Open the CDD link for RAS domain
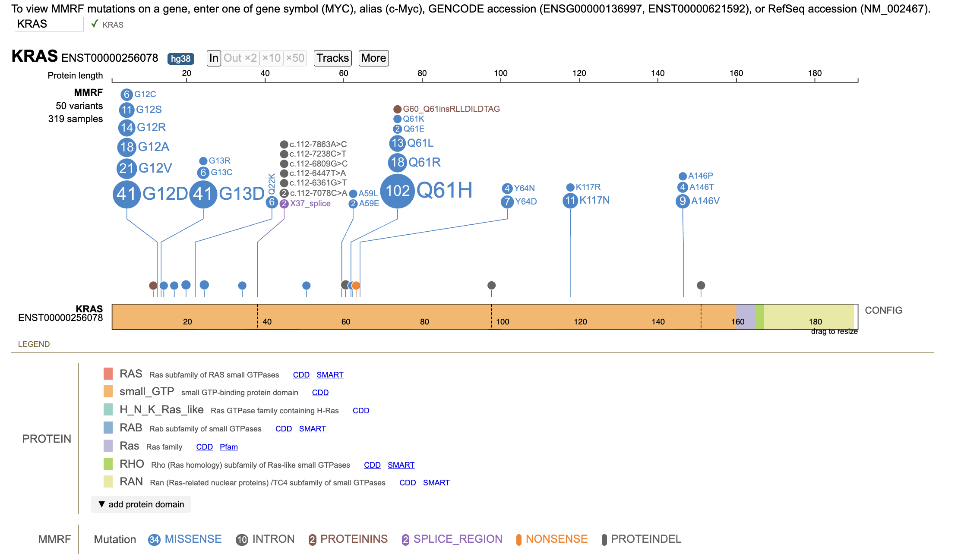Viewport: 961px width, 560px height. click(301, 375)
